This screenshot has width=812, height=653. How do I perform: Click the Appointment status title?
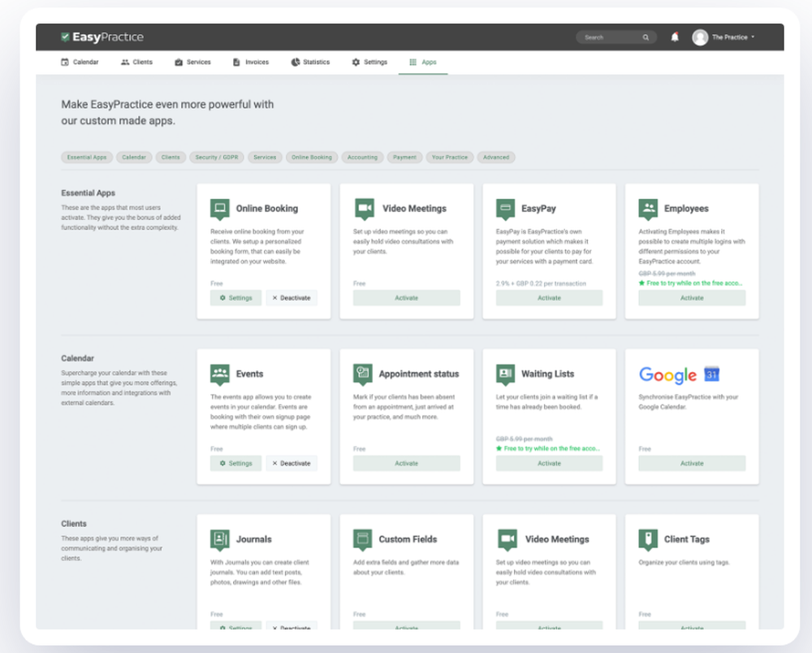click(419, 374)
